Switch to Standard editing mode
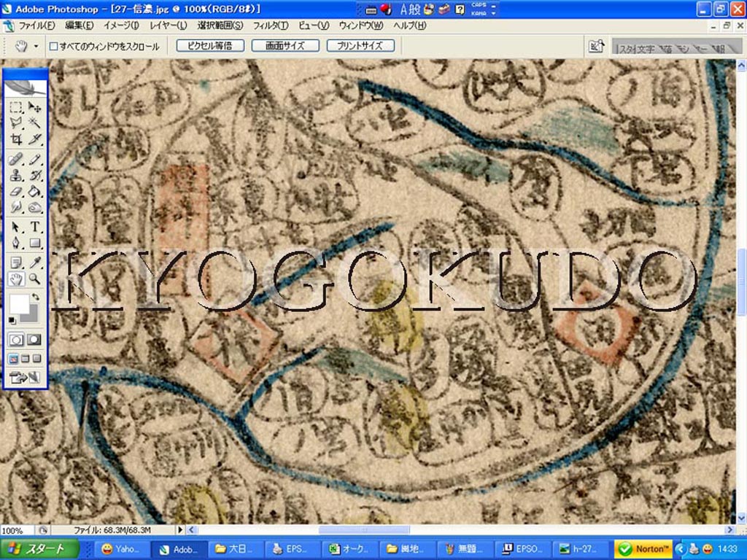Viewport: 747px width, 560px height. pos(16,340)
